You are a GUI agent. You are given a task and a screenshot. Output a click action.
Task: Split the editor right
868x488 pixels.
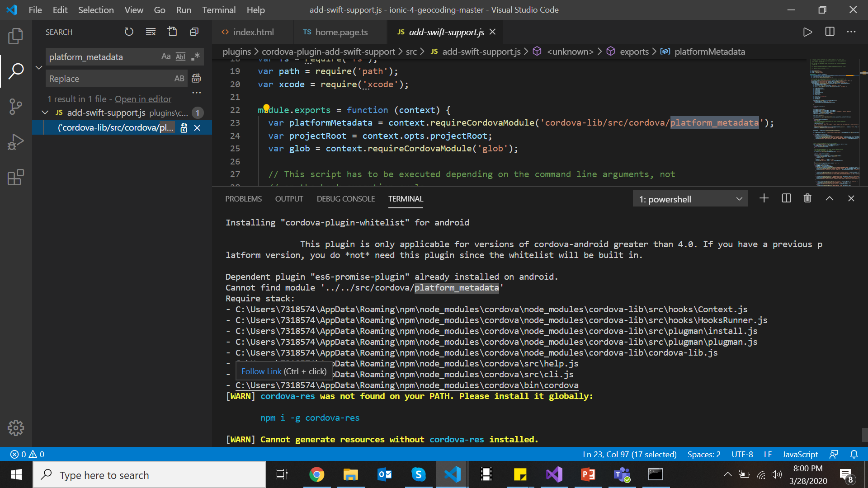point(830,32)
